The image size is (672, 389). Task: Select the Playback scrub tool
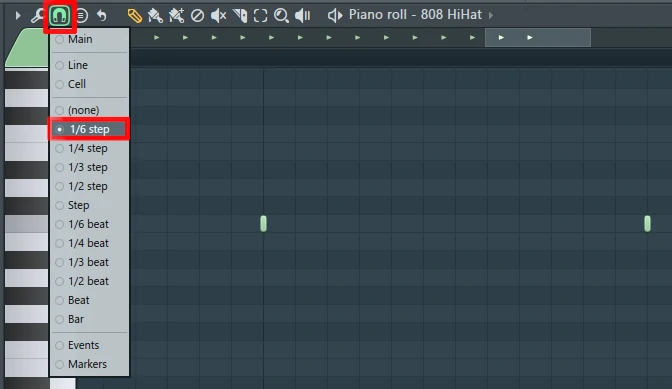[303, 16]
